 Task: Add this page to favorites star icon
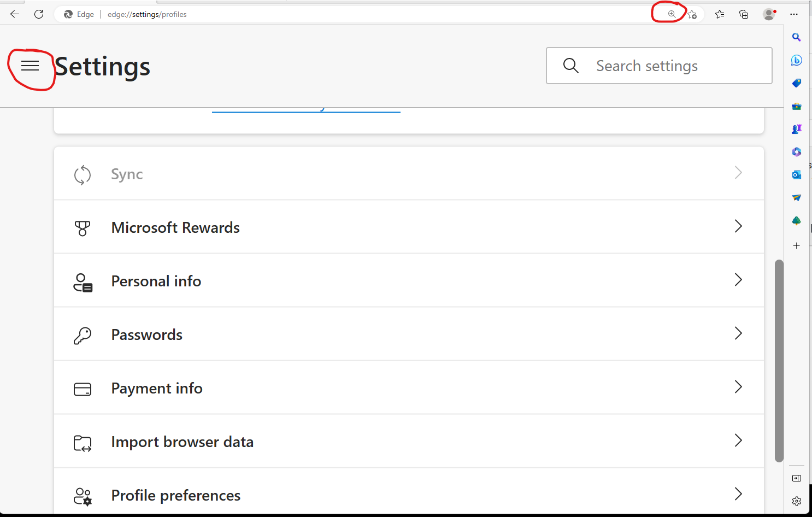692,14
